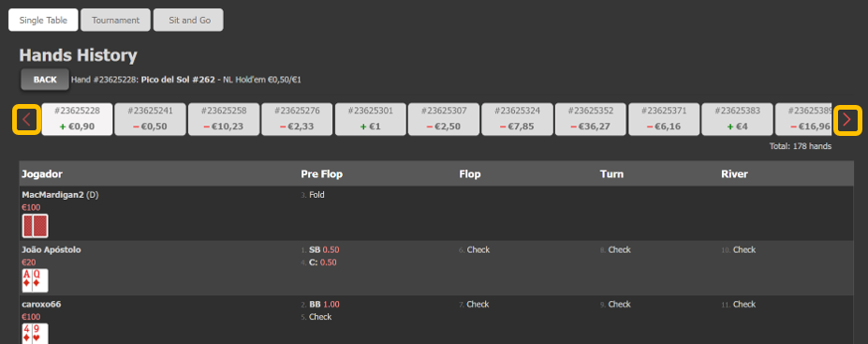Screen dimensions: 868x344
Task: Click MacMardigan2's face-down cards icon
Action: [36, 226]
